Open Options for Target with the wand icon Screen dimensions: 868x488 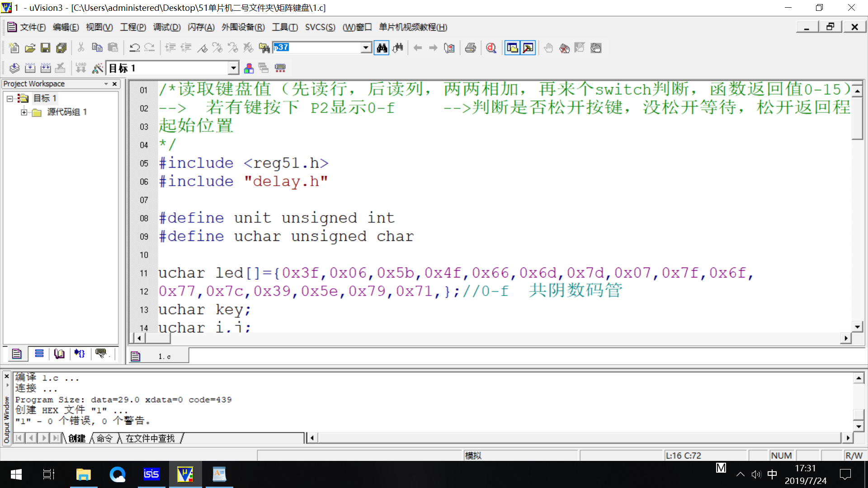(x=97, y=68)
